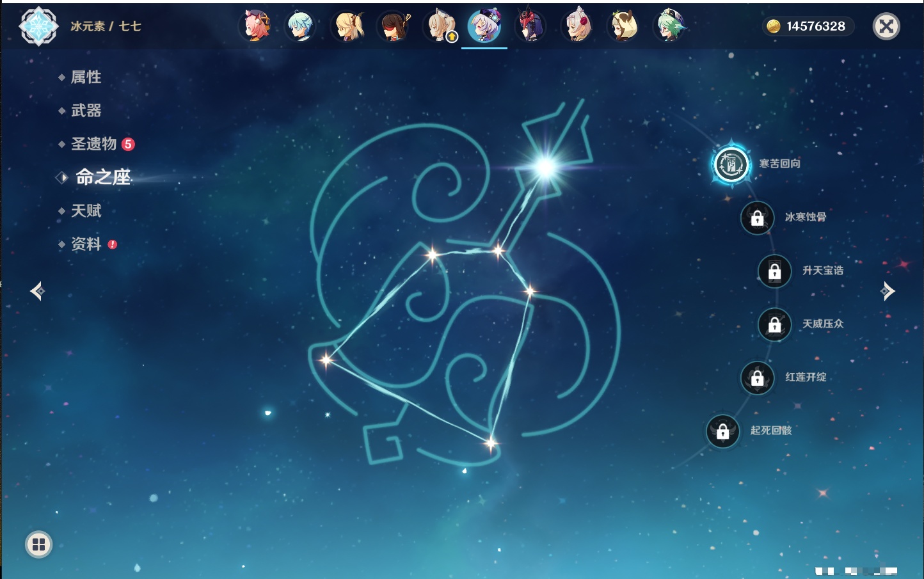Select portrait with yellow upgrade arrow
The height and width of the screenshot is (579, 924).
pos(440,27)
